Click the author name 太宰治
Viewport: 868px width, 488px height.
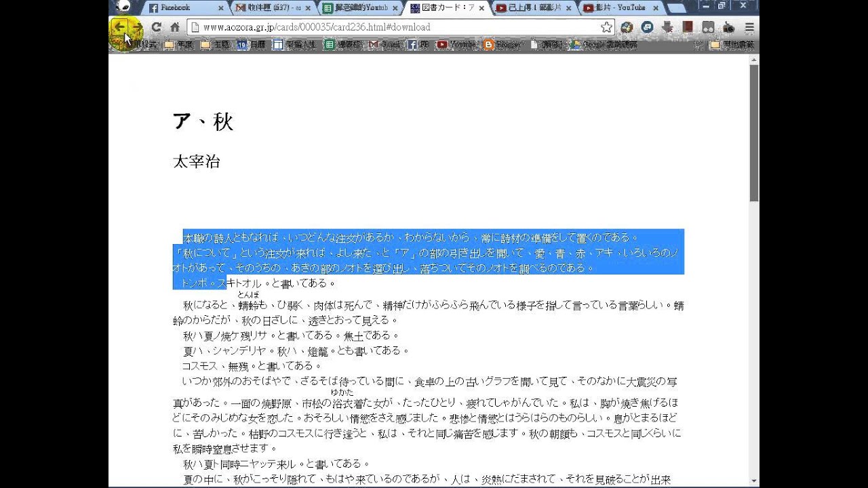coord(197,161)
